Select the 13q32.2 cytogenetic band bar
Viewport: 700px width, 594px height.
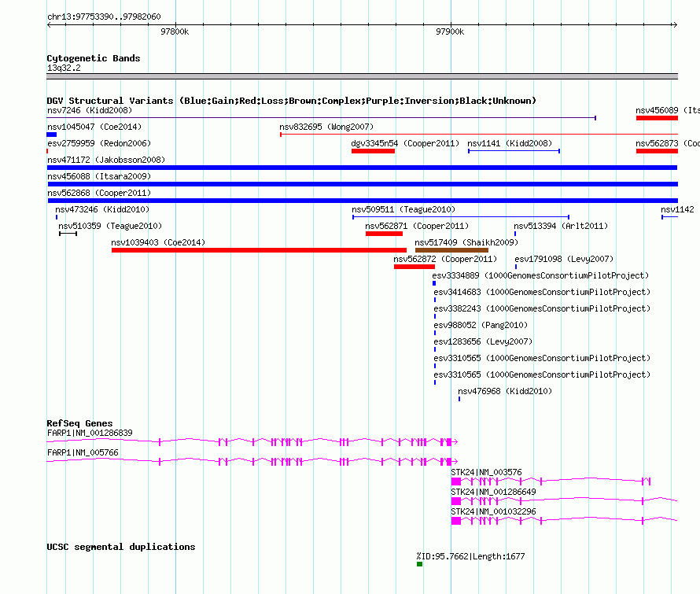point(362,76)
